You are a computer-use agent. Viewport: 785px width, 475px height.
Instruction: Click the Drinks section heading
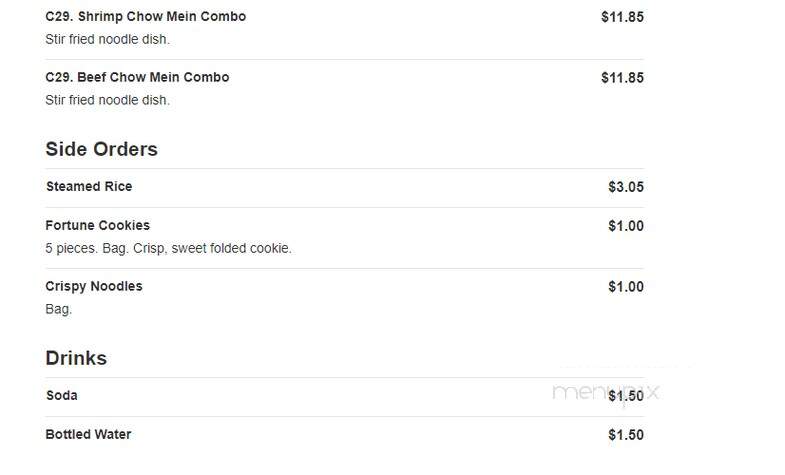pyautogui.click(x=76, y=358)
